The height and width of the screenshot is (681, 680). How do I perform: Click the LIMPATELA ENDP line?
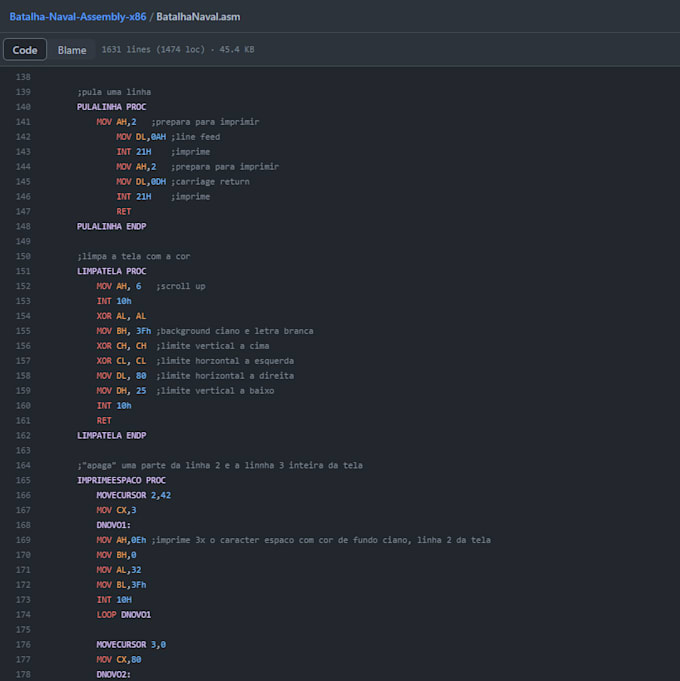pyautogui.click(x=111, y=435)
